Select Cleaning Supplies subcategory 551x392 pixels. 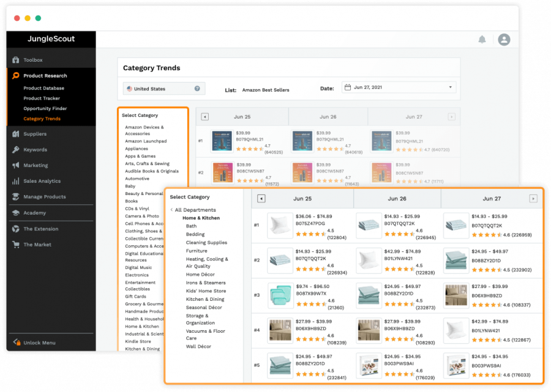pos(207,243)
